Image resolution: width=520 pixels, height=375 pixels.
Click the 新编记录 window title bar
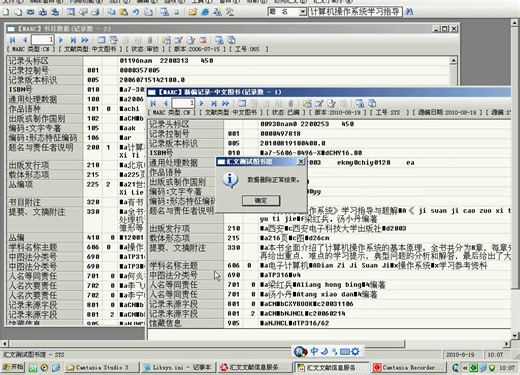tap(328, 92)
